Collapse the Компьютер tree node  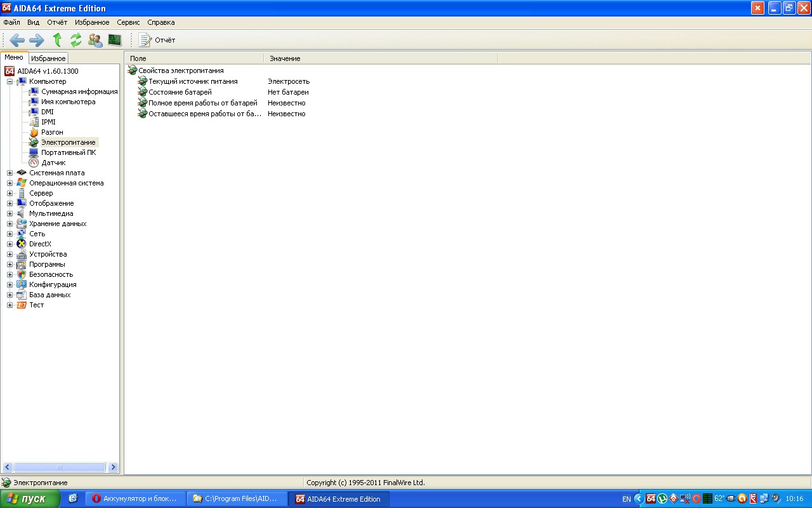pos(10,81)
